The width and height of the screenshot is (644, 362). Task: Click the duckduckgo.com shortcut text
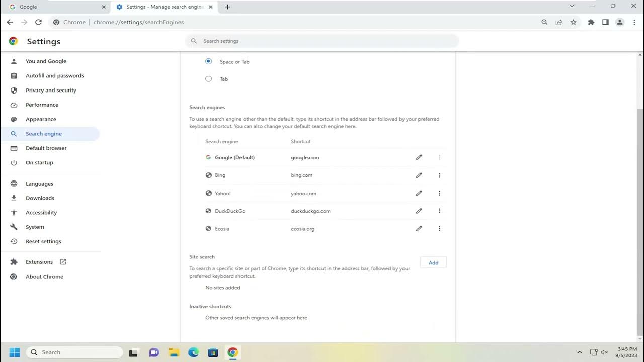[310, 211]
